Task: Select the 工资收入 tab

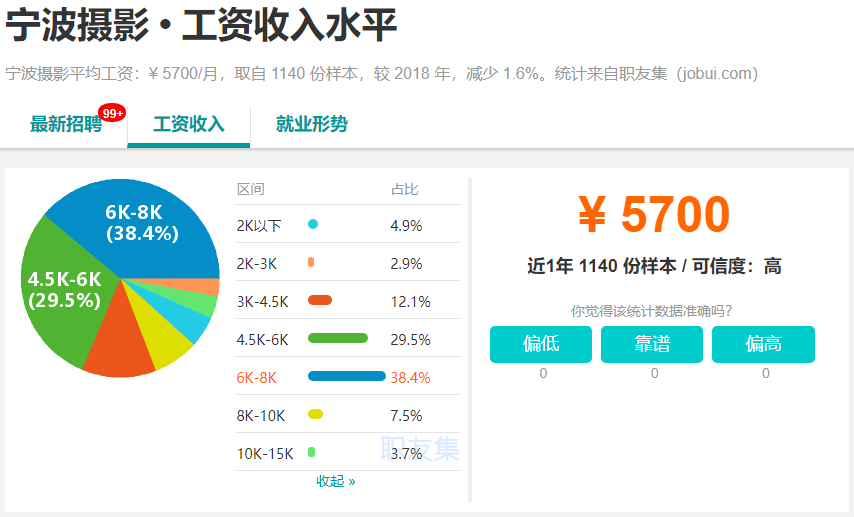Action: (189, 124)
